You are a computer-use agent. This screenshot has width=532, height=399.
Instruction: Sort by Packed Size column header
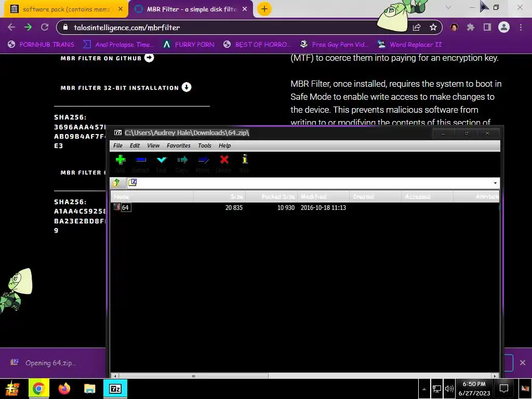(271, 196)
